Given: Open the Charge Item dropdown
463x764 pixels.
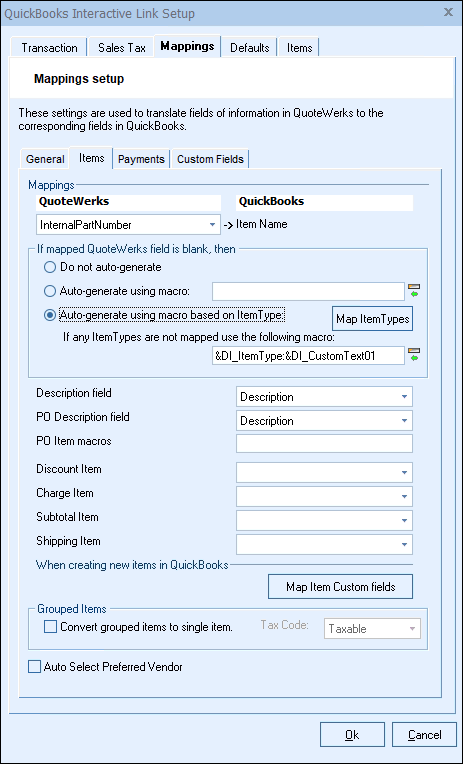Looking at the screenshot, I should tap(325, 496).
